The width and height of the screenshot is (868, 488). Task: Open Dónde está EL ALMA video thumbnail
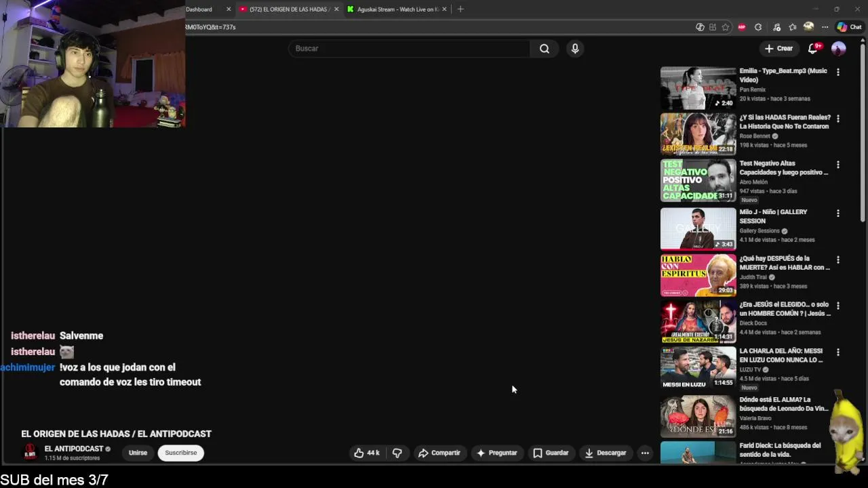698,417
